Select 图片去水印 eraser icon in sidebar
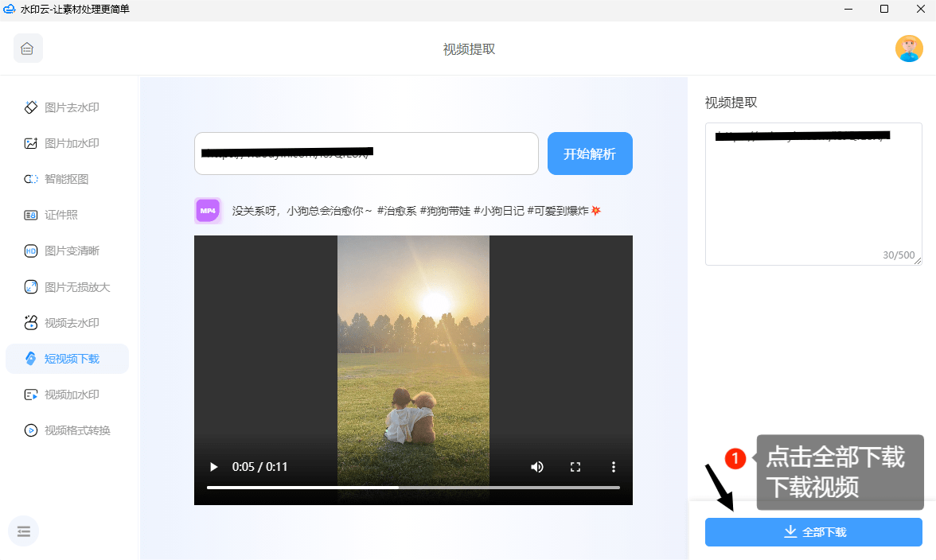Viewport: 936px width, 560px height. [30, 107]
